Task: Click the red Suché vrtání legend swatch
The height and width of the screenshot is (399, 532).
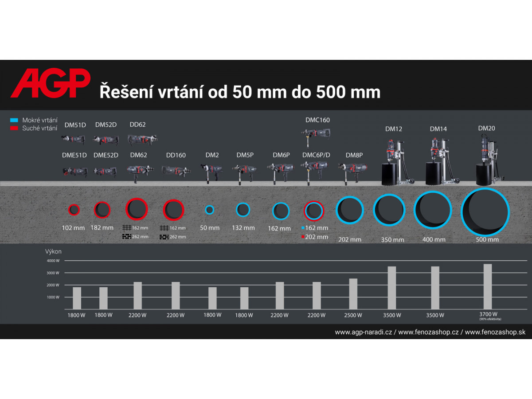Action: coord(14,128)
